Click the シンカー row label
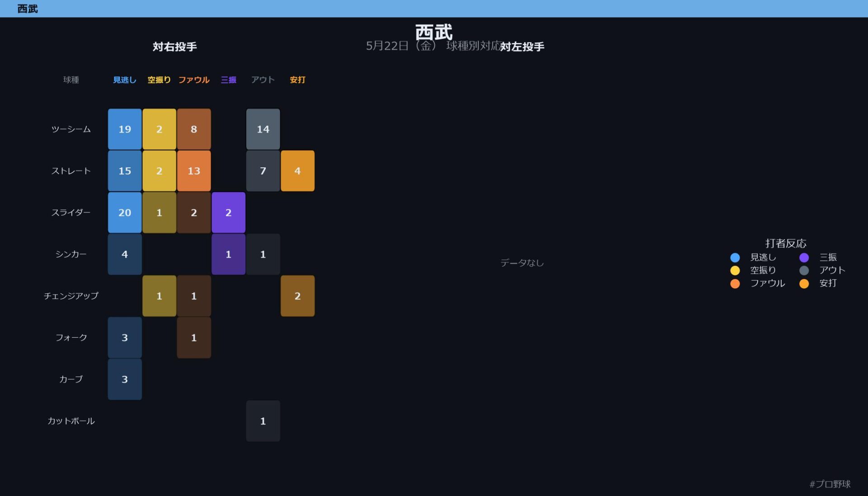This screenshot has width=868, height=496. point(71,254)
